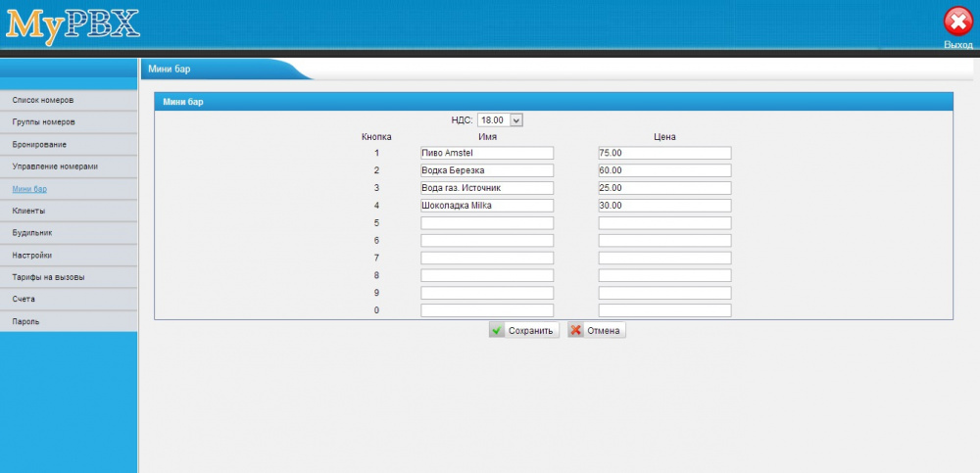Click the НДС: label
The height and width of the screenshot is (473, 980).
462,120
